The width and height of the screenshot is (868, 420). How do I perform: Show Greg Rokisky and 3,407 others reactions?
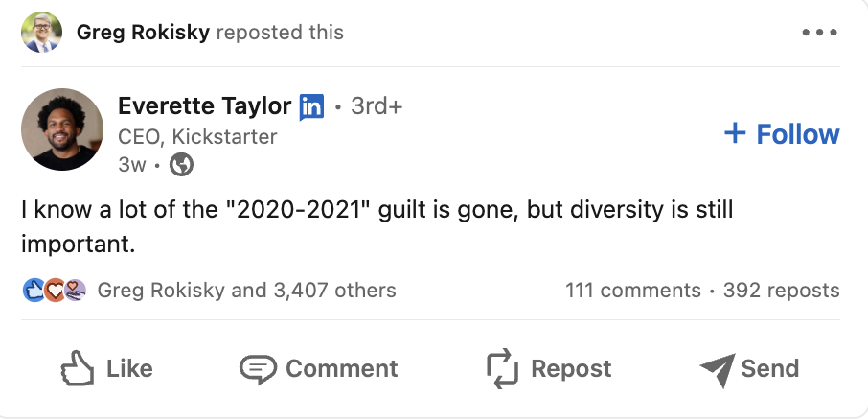point(246,290)
